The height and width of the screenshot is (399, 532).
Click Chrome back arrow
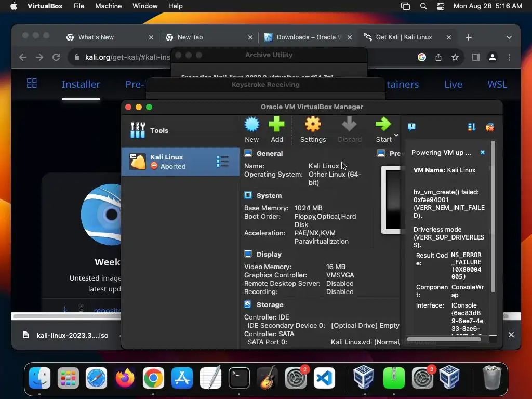(x=23, y=57)
